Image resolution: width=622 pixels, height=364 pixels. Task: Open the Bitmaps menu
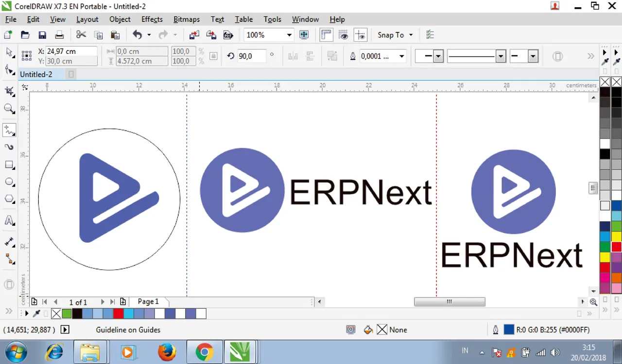point(187,19)
